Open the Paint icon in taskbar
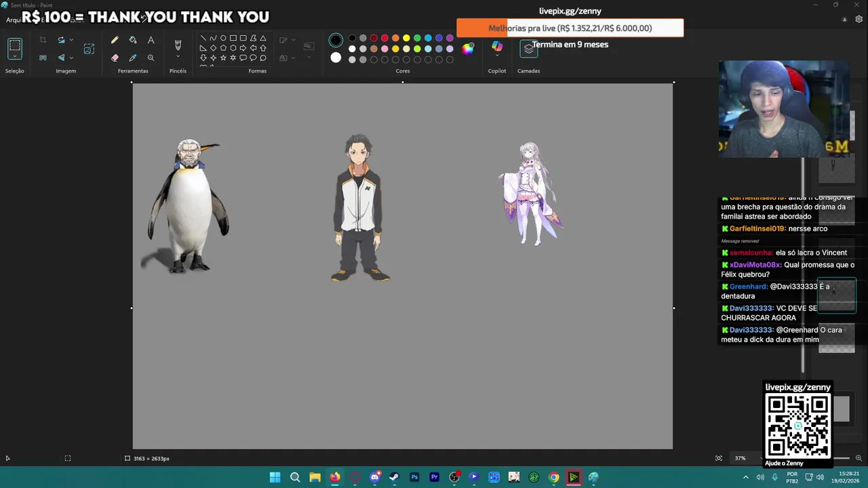Viewport: 868px width, 488px height. 593,477
